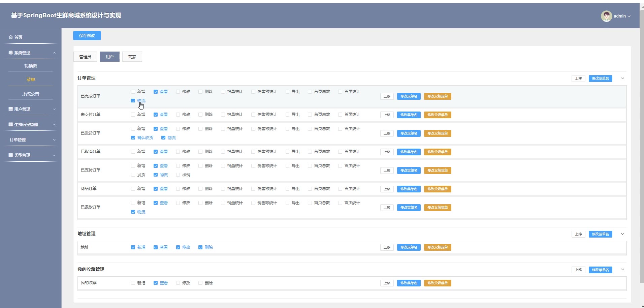644x308 pixels.
Task: Switch to the 管理员 tab
Action: click(x=85, y=57)
